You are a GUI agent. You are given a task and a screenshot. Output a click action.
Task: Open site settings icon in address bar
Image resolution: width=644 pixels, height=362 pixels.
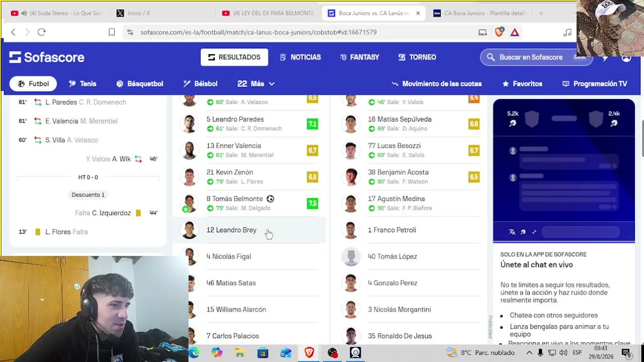pos(130,32)
